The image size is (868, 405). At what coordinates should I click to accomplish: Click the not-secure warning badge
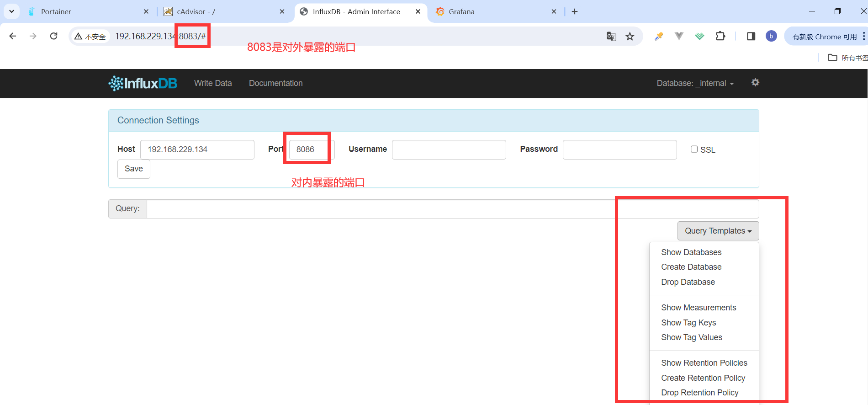90,37
